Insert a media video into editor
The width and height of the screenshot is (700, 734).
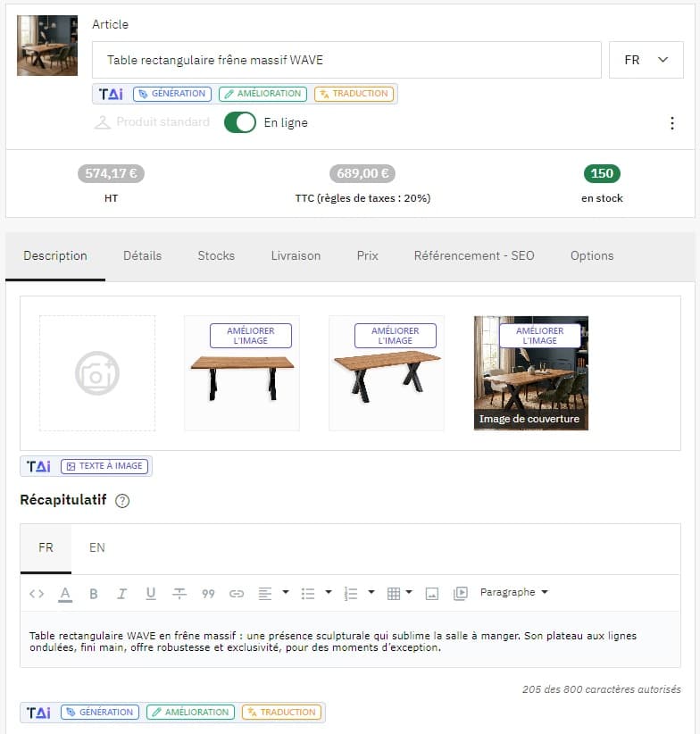461,594
